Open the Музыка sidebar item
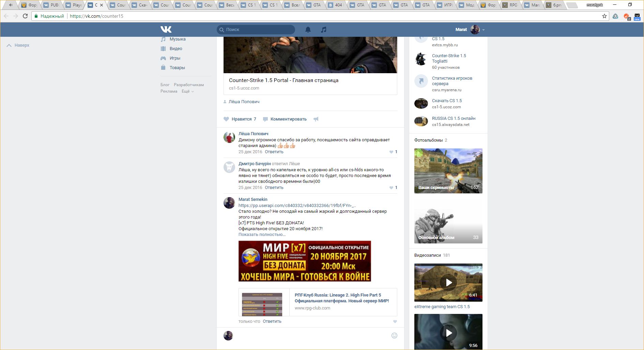The image size is (644, 350). 173,39
